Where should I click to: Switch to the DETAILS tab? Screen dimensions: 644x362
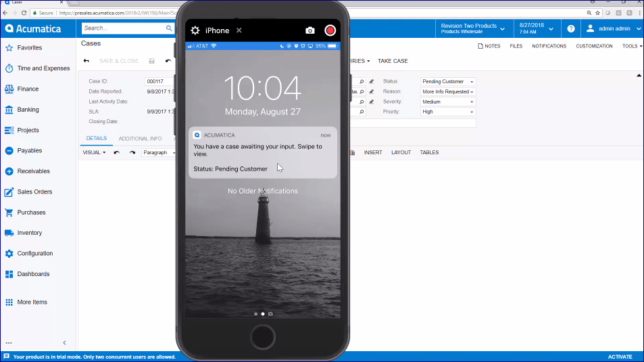click(x=97, y=138)
